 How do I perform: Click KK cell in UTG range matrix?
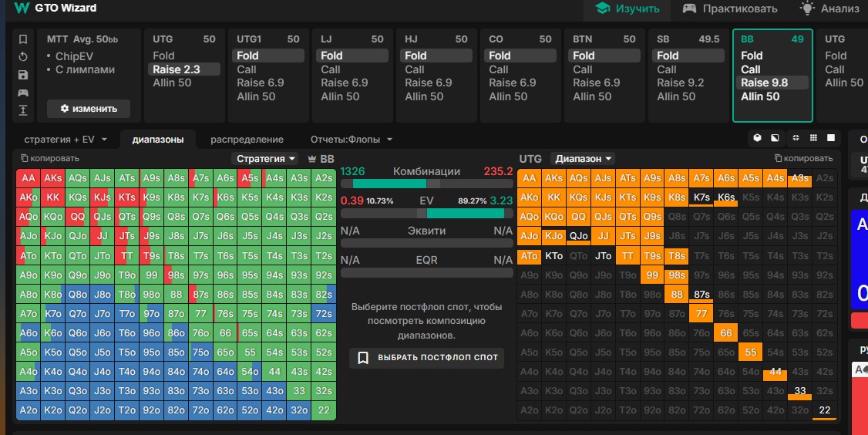[553, 197]
